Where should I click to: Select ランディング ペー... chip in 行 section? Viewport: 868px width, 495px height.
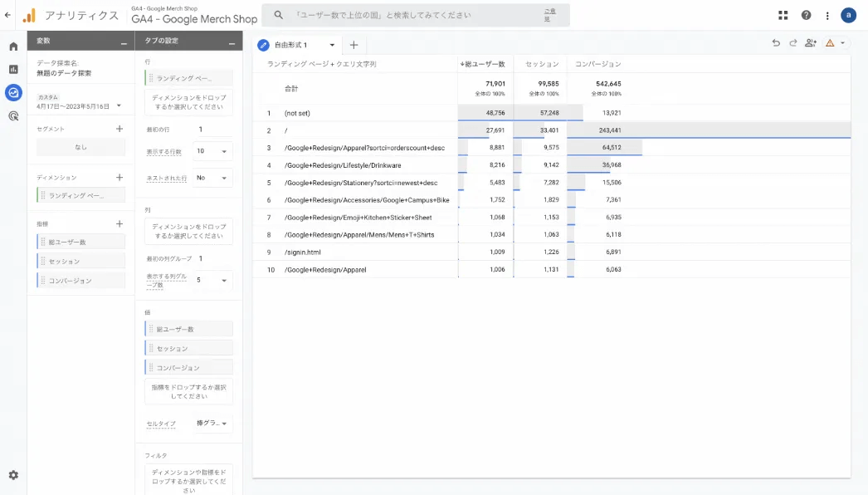[188, 78]
